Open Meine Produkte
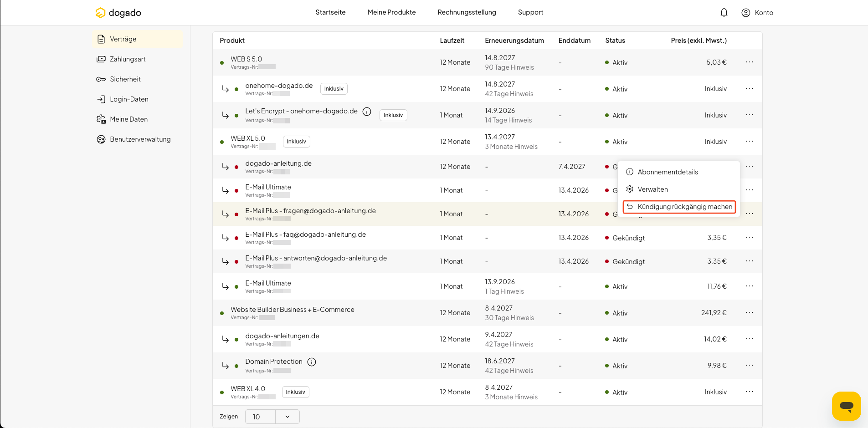868x428 pixels. click(392, 12)
